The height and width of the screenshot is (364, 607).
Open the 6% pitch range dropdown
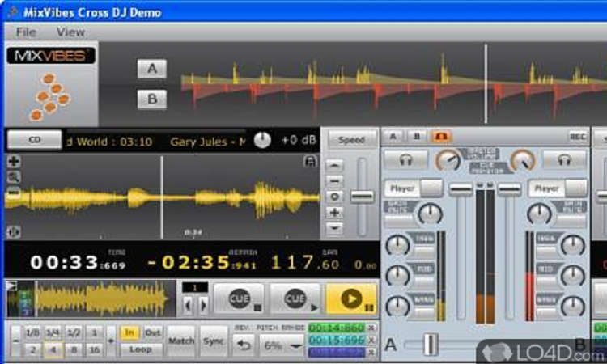[x=282, y=345]
